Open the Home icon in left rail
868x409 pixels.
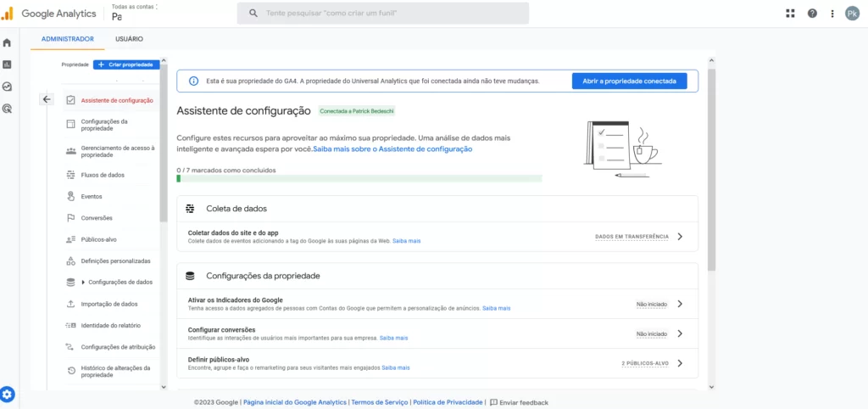pos(7,42)
